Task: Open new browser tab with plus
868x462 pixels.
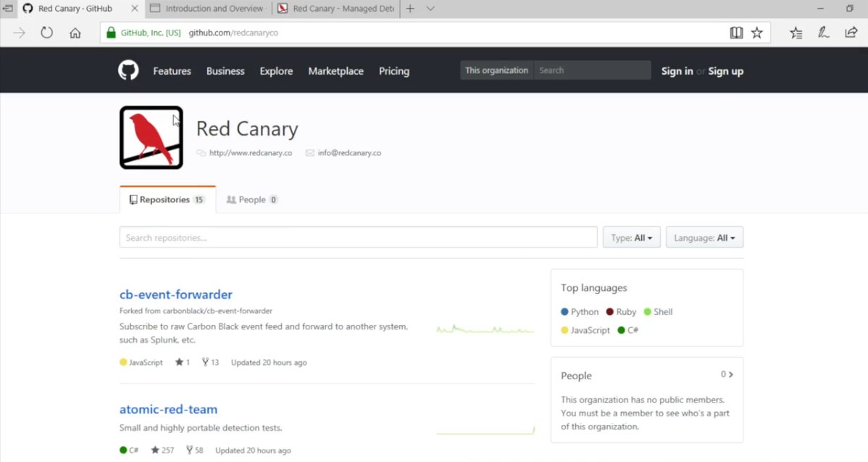Action: [x=410, y=9]
